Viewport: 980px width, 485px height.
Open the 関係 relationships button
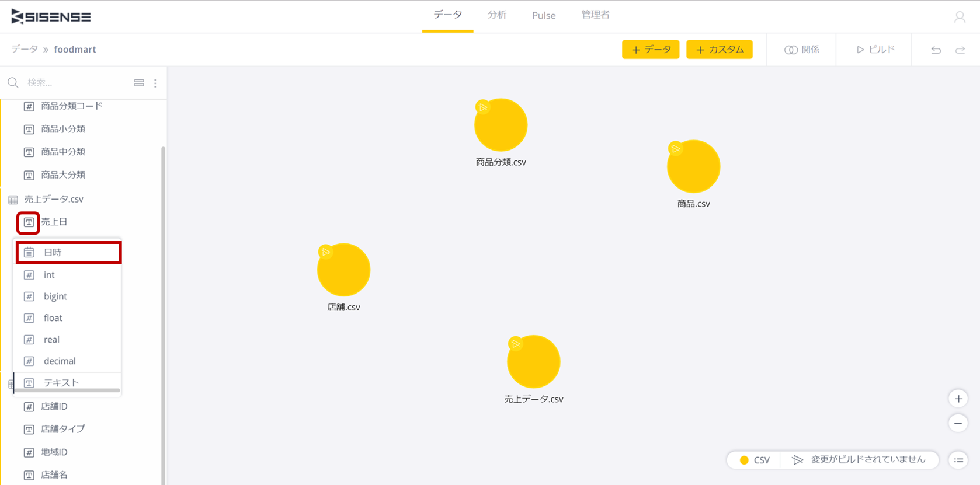pos(802,50)
